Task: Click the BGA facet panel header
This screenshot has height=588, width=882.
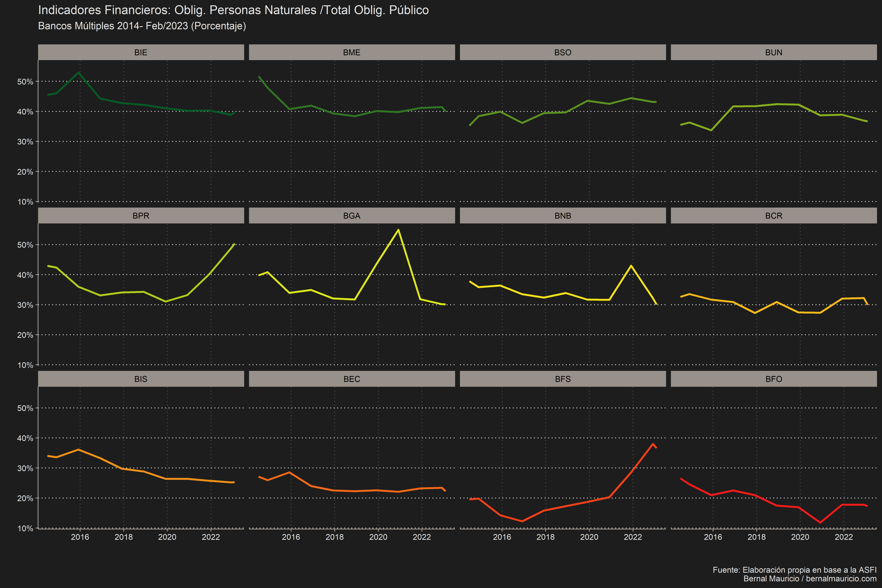Action: (352, 216)
